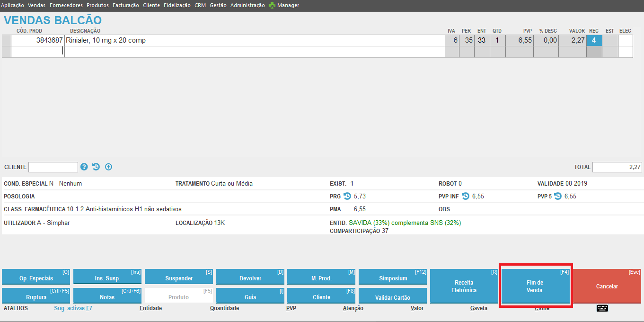View PVP 5 price history icon
Image resolution: width=644 pixels, height=322 pixels.
[558, 196]
